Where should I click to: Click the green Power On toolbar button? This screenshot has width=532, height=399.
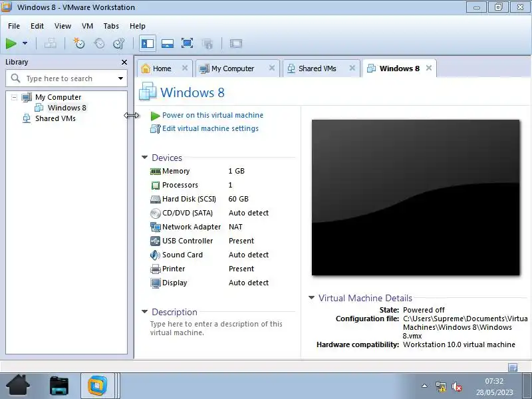(11, 43)
